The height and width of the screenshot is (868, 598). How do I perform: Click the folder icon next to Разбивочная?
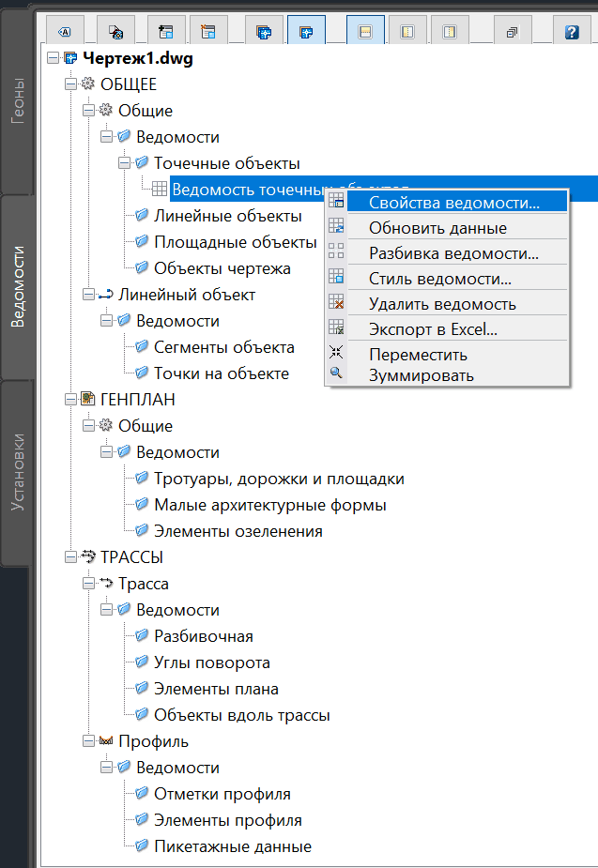click(143, 636)
